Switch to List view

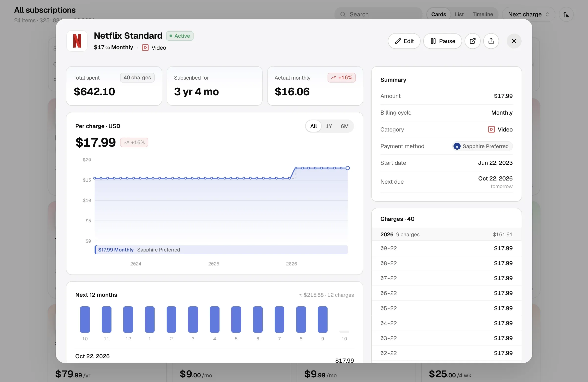[x=459, y=14]
